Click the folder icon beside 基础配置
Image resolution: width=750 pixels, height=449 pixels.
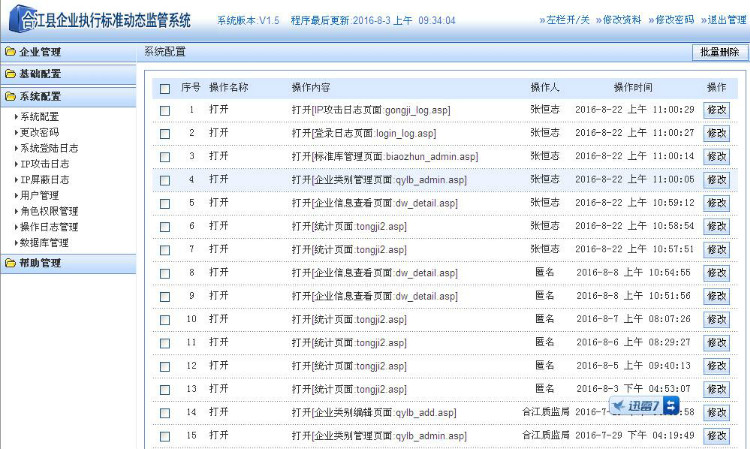(x=10, y=74)
